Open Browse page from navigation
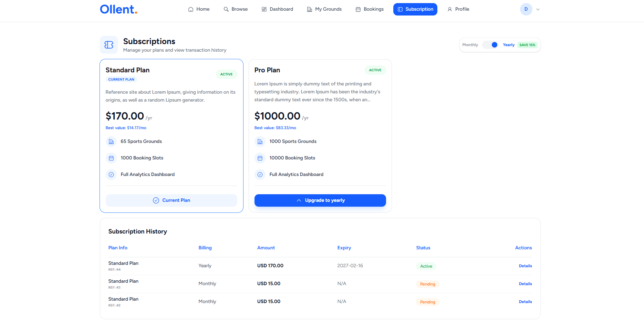 236,9
